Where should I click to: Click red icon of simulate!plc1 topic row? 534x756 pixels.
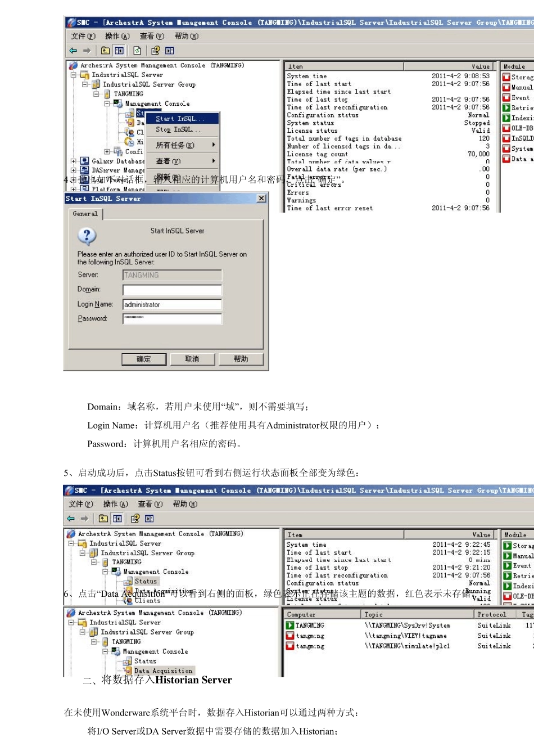(x=290, y=646)
